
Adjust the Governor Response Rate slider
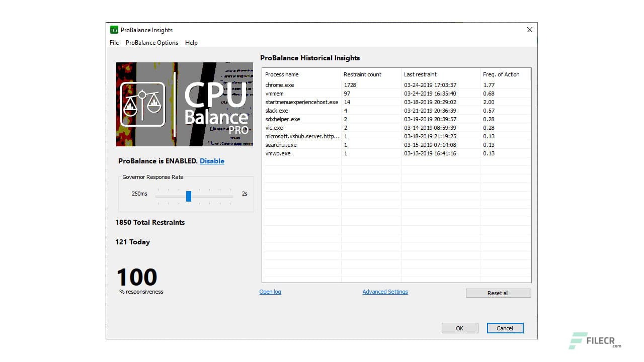tap(189, 196)
